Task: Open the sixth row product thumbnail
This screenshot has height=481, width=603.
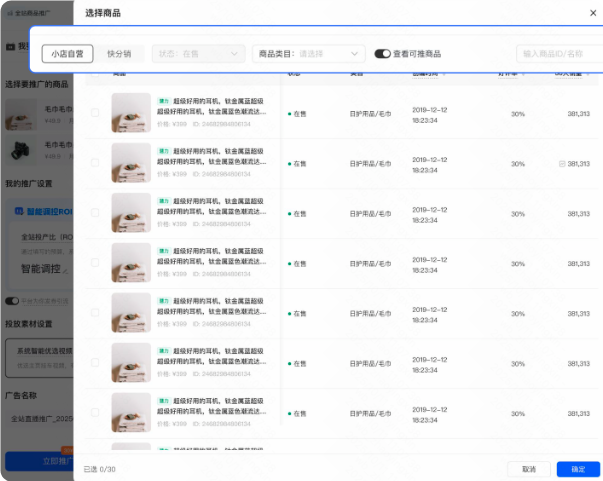Action: click(x=131, y=363)
